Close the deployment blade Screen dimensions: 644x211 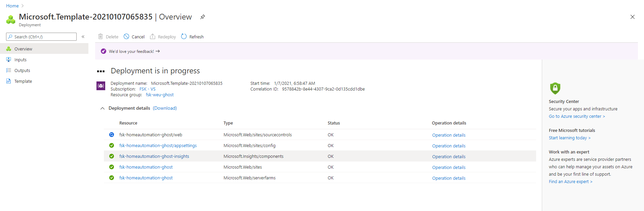click(633, 17)
